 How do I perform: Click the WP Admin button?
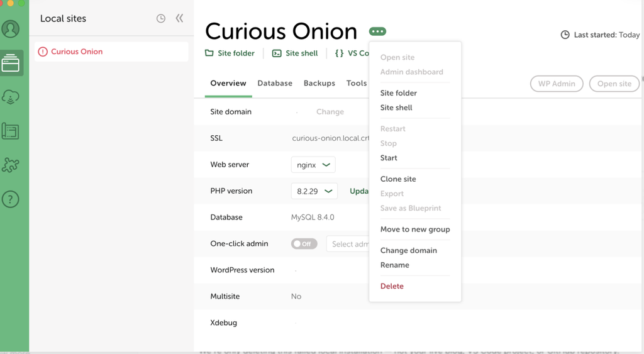[x=557, y=84]
